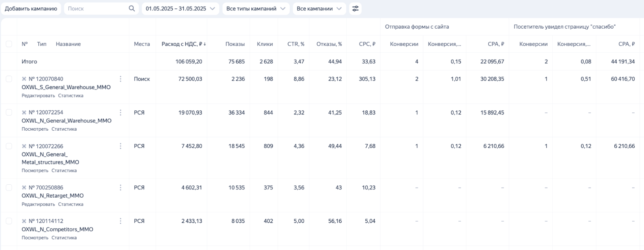The height and width of the screenshot is (250, 644).
Task: Sort table by 'Показы' column header
Action: [235, 44]
